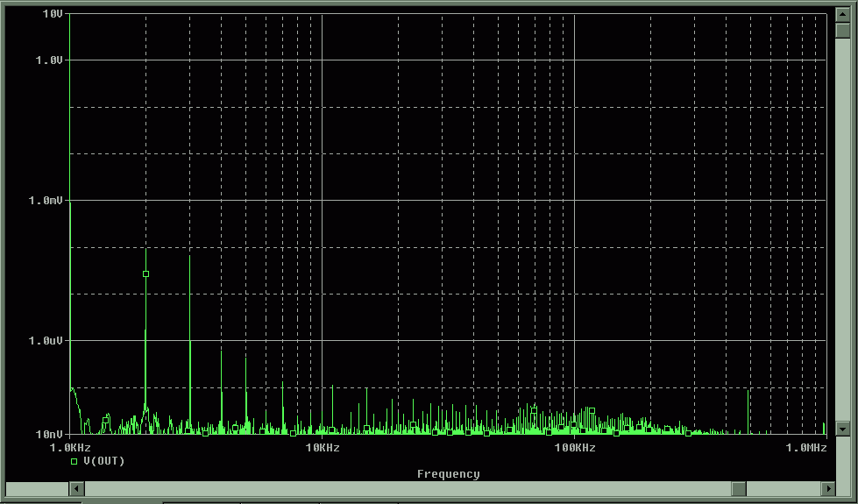Viewport: 858px width, 504px height.
Task: Click the 10nV y-axis label
Action: pyautogui.click(x=48, y=434)
